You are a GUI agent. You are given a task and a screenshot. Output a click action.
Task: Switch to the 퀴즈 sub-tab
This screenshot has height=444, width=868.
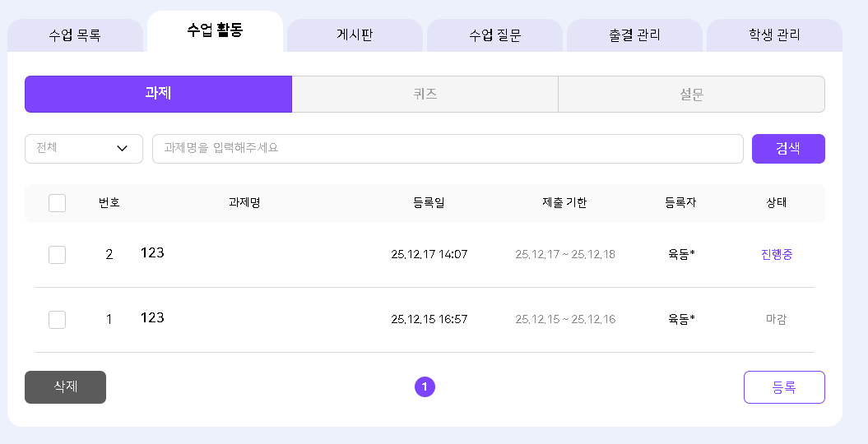(x=425, y=95)
